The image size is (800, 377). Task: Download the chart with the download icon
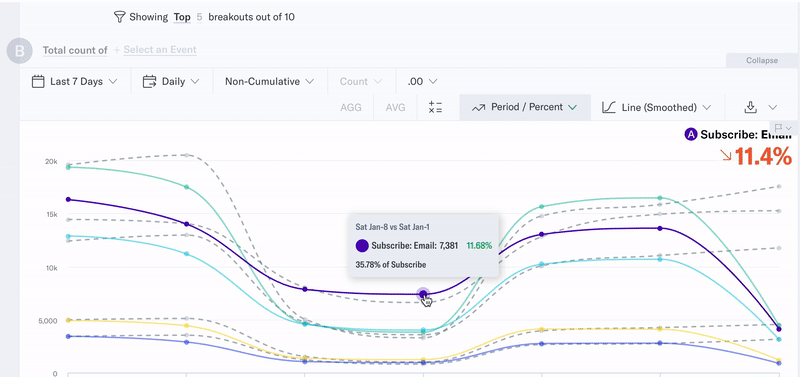(x=750, y=107)
